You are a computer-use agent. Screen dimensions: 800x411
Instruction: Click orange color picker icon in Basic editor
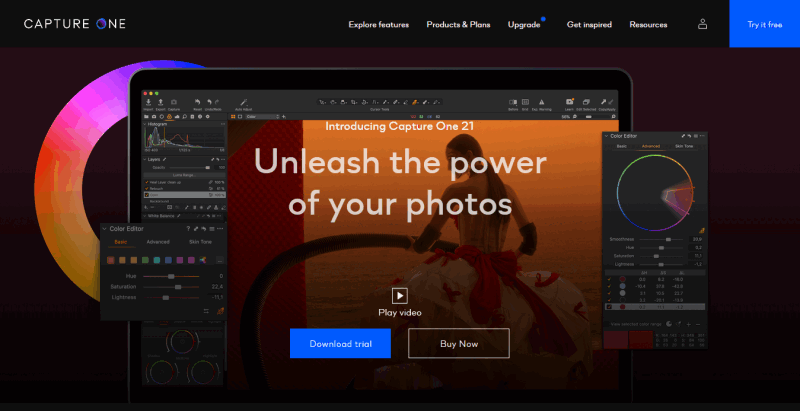(220, 311)
